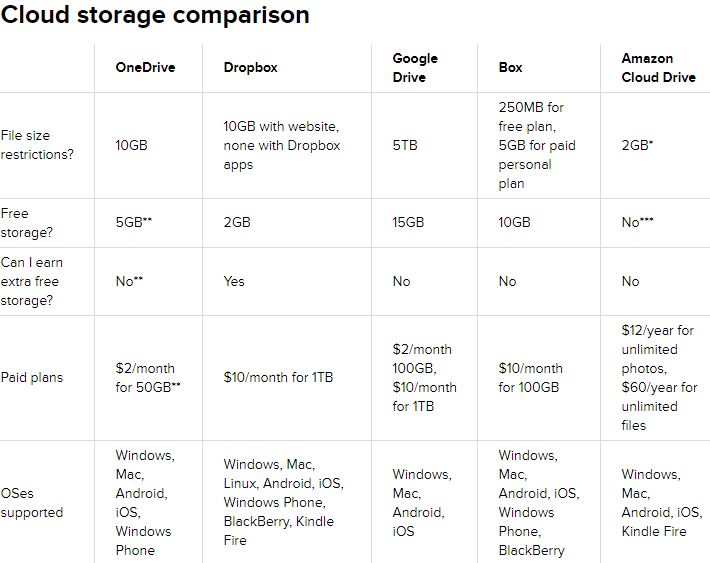Select Box's '$10/month for 100GB' cell

(x=530, y=377)
